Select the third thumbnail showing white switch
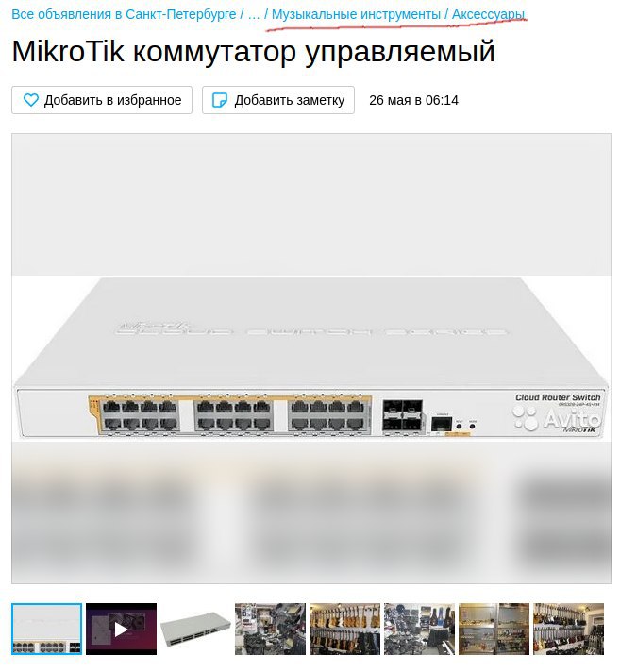This screenshot has height=672, width=620. pos(195,630)
